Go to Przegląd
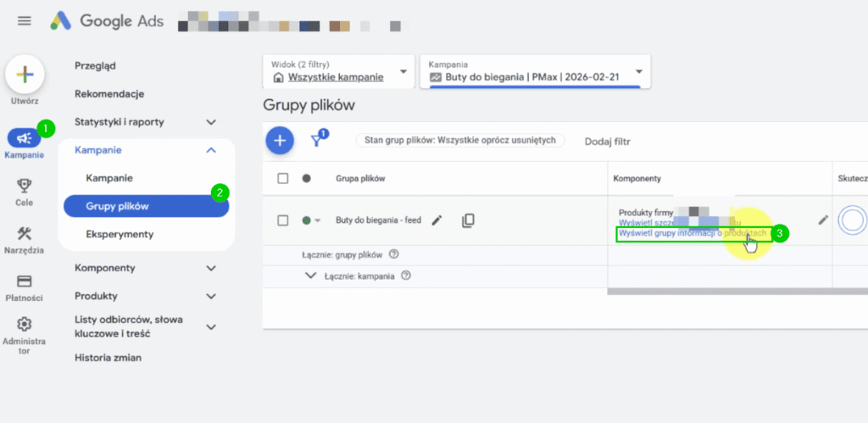Screen dimensions: 868x423 95,66
